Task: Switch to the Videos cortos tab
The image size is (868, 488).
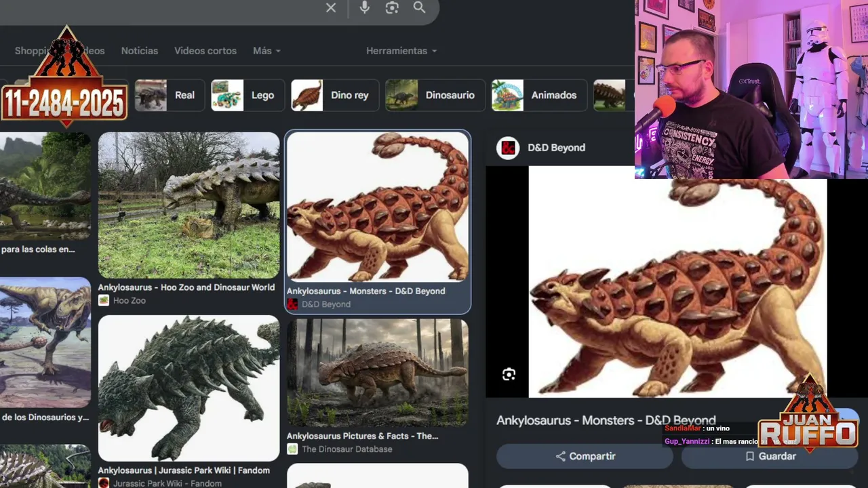Action: 205,51
